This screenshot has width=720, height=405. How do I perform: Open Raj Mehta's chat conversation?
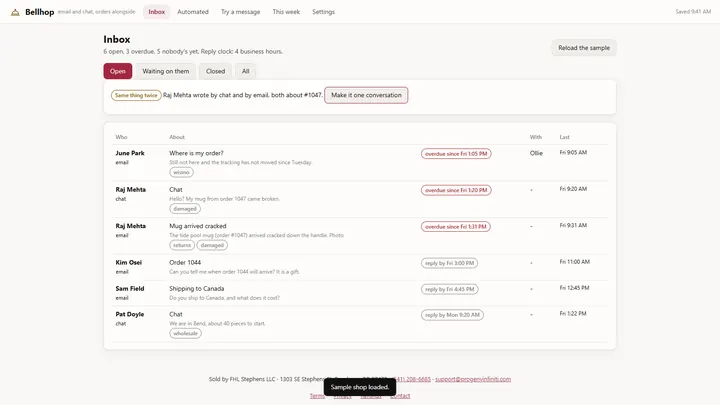click(360, 199)
